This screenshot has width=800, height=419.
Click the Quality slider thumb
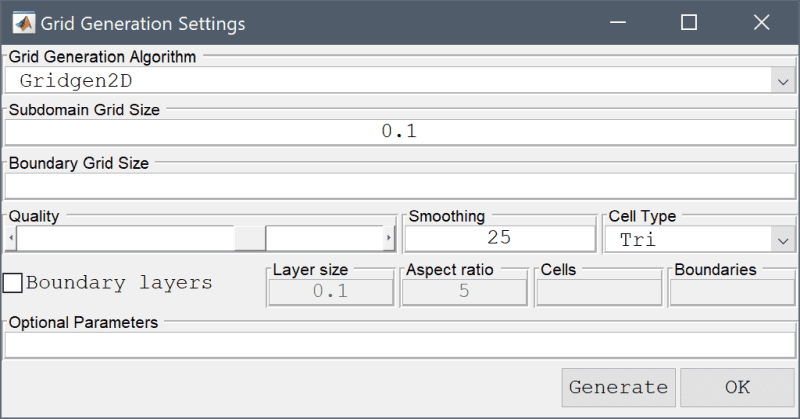(x=250, y=238)
